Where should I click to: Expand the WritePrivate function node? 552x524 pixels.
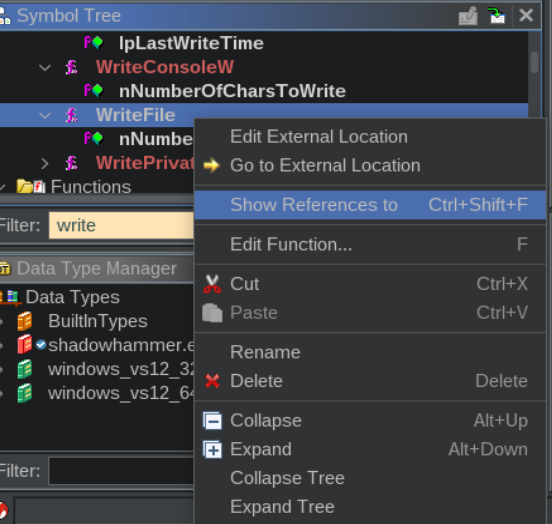[x=45, y=163]
